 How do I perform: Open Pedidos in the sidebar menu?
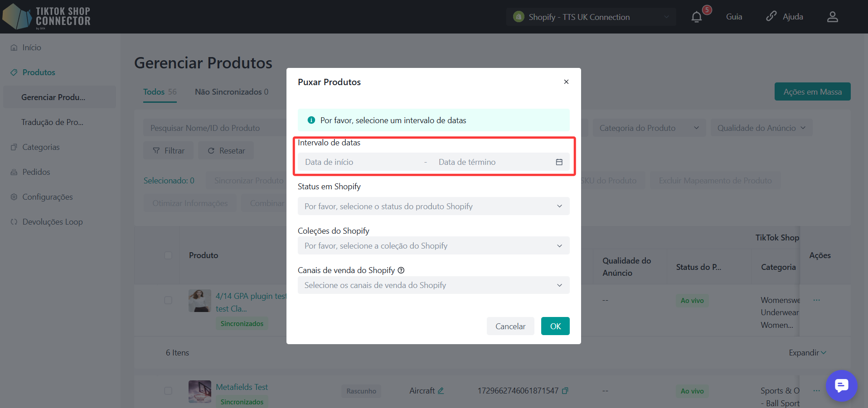(36, 172)
